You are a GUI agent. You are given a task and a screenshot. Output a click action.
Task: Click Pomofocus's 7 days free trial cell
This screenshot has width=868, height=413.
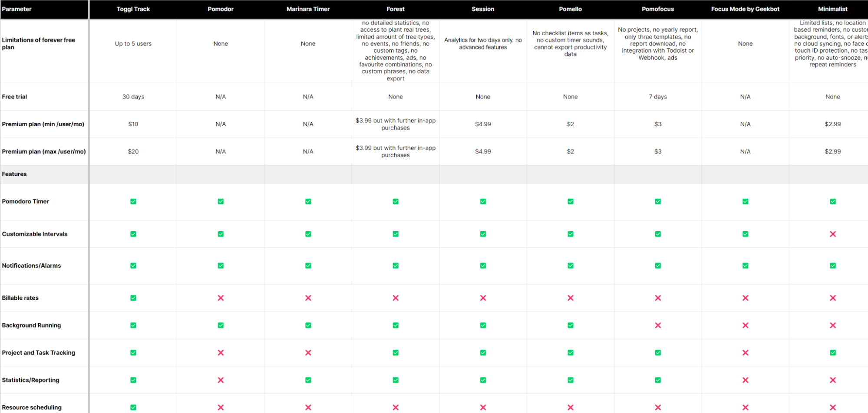(x=658, y=97)
